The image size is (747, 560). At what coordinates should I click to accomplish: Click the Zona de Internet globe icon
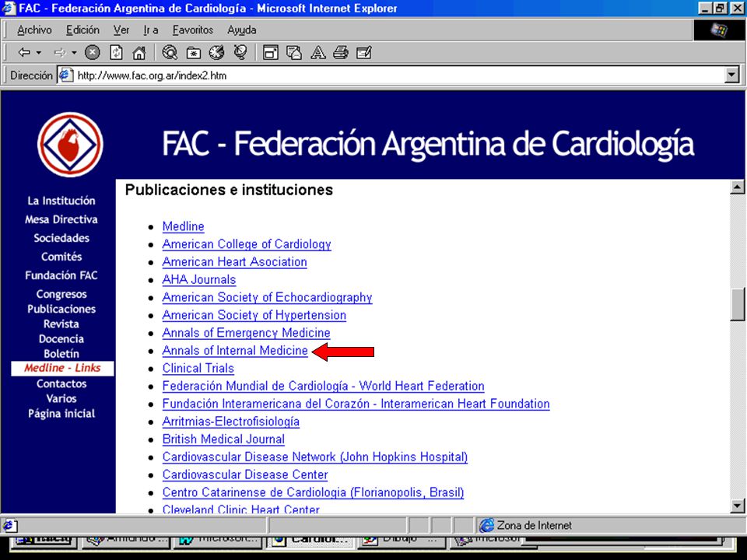[x=486, y=525]
